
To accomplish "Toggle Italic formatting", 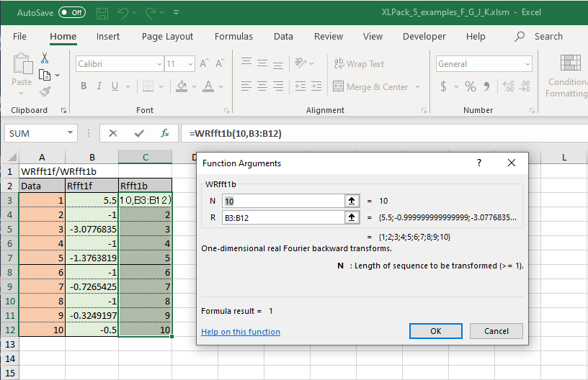I will click(x=99, y=86).
